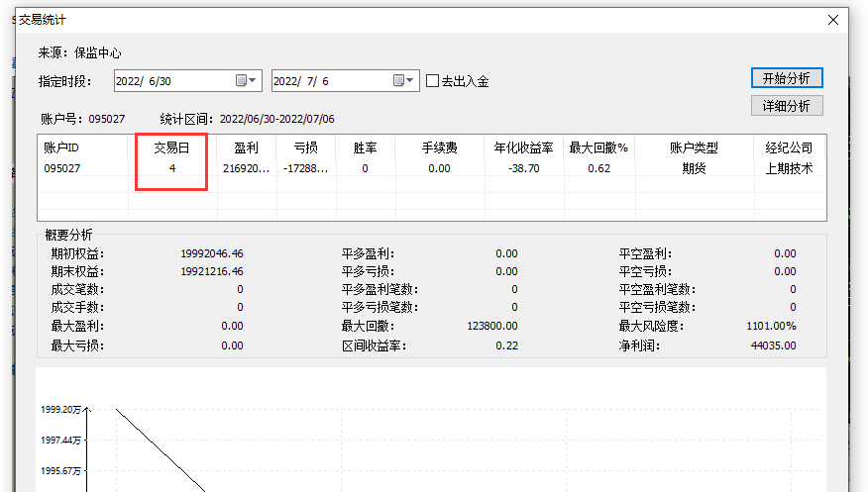
Task: Click chart axis label 1999.20万
Action: point(60,410)
